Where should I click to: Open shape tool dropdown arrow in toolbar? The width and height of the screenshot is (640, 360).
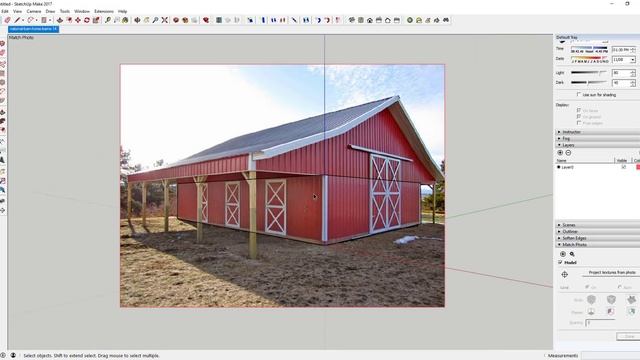coord(50,20)
